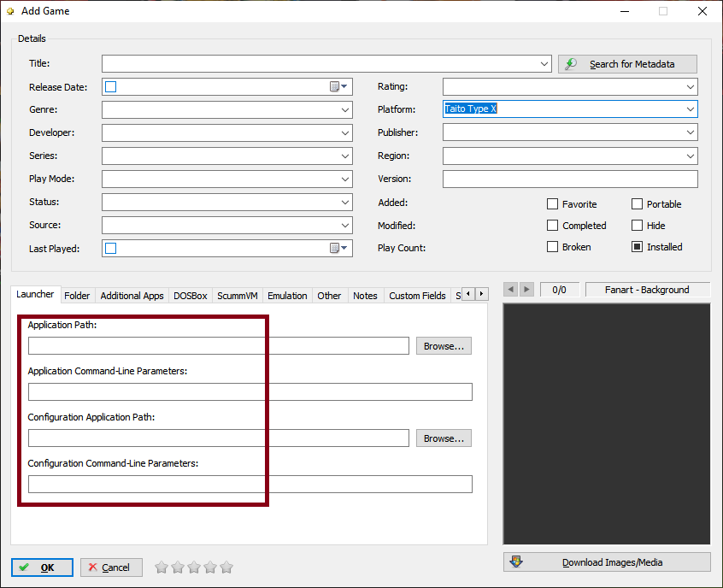This screenshot has height=588, width=723.
Task: Expand the Series dropdown
Action: (345, 156)
